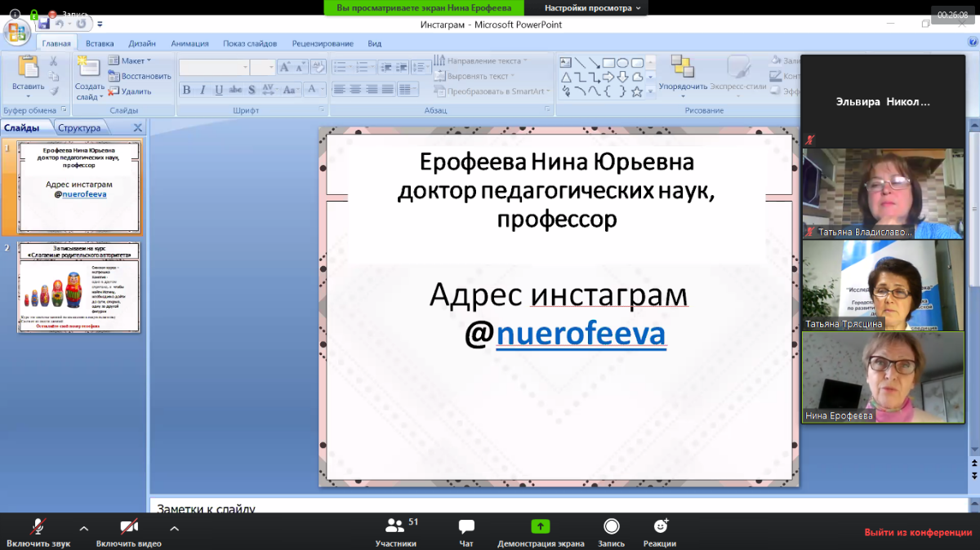The image size is (980, 550).
Task: Select the star shape in shapes gallery
Action: point(637,91)
